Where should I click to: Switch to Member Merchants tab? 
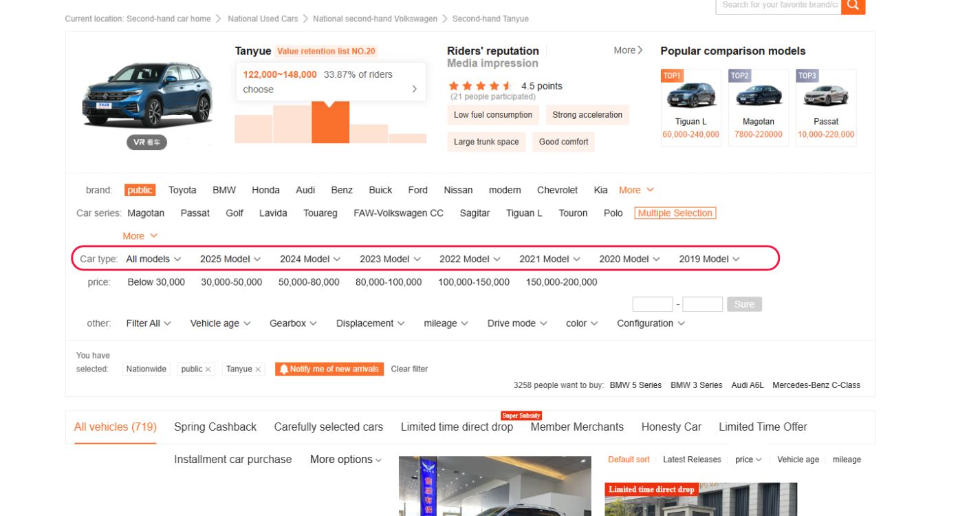577,427
